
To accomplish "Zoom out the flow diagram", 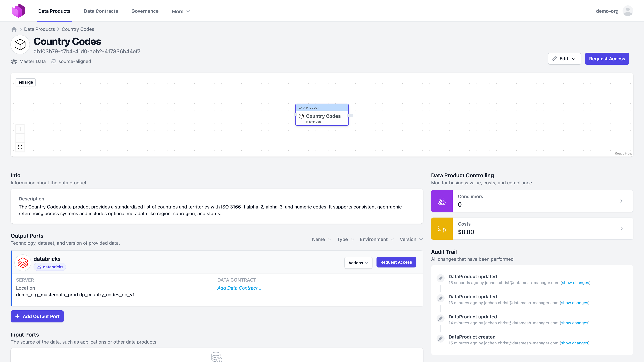I will point(20,138).
